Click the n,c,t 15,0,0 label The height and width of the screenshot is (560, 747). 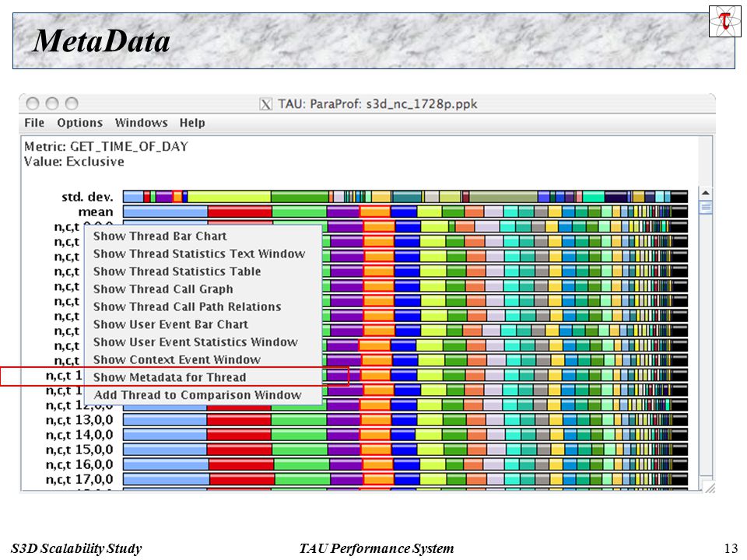79,450
